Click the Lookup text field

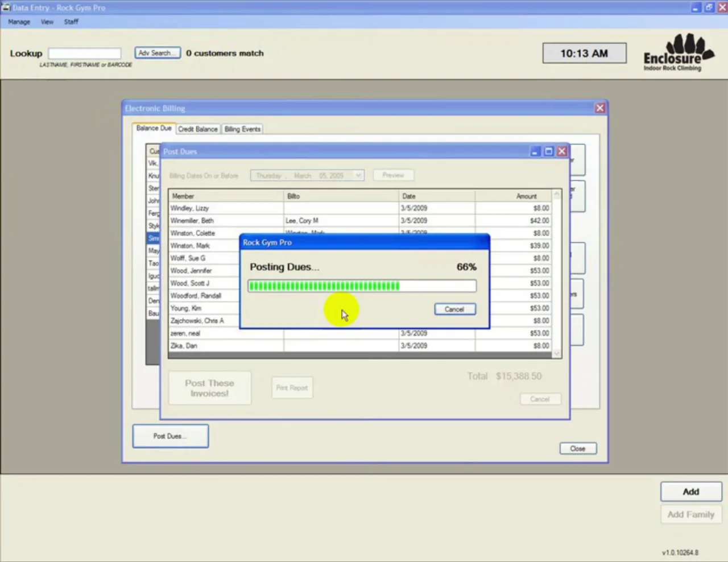pos(85,53)
